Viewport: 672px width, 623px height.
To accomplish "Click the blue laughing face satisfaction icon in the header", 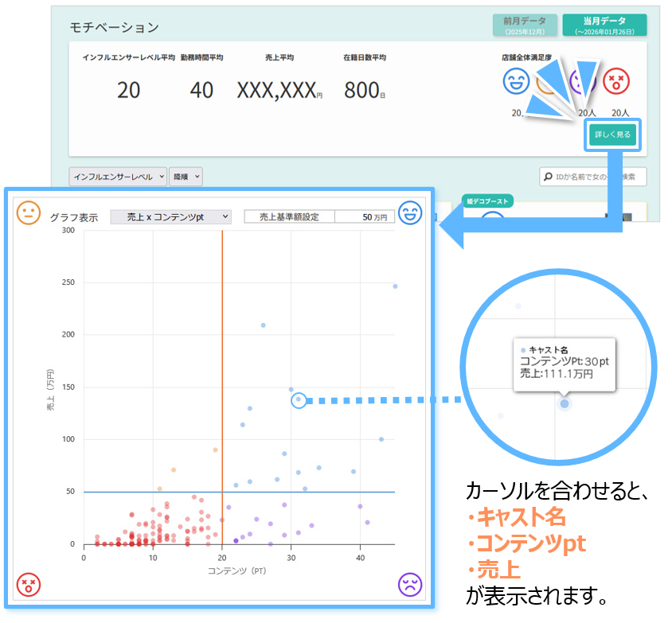I will coord(516,80).
